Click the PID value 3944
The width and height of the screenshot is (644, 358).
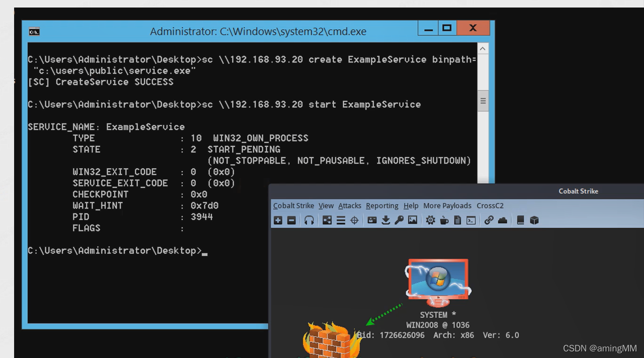(x=202, y=217)
